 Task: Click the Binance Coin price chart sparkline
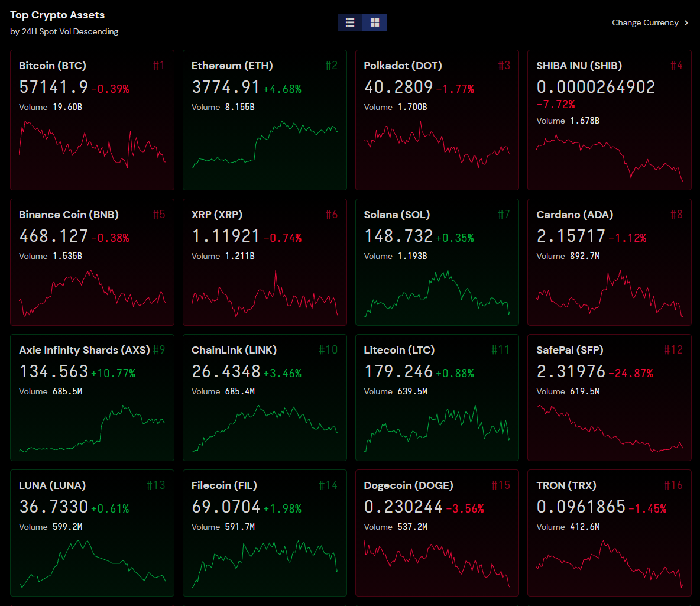tap(92, 293)
